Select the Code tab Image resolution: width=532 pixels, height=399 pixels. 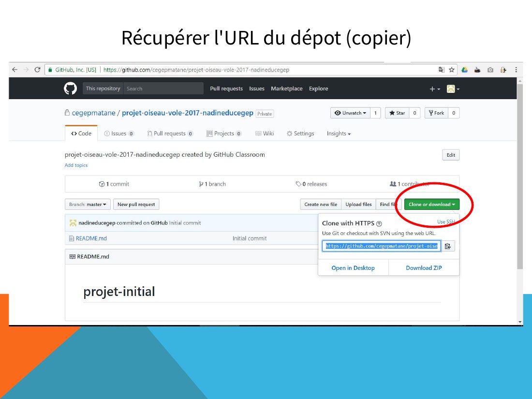pyautogui.click(x=81, y=133)
